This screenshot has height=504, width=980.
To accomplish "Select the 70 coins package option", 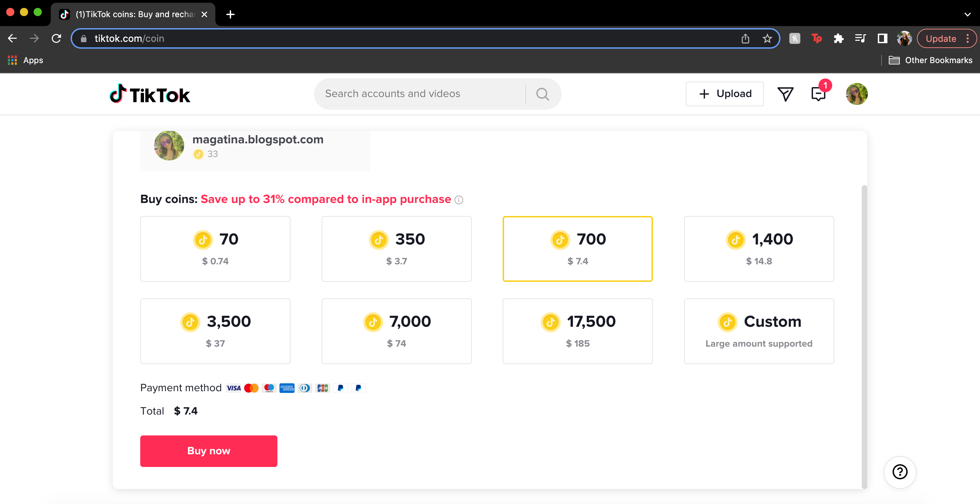I will point(215,248).
